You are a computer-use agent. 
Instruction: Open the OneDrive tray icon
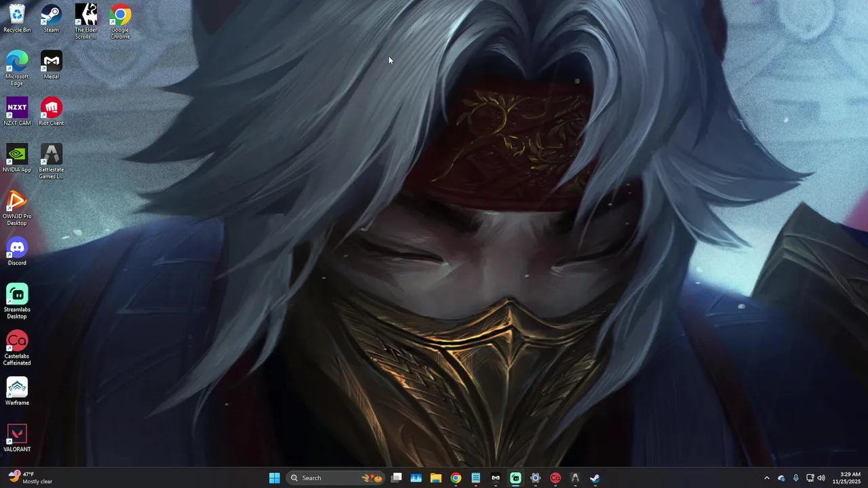click(x=781, y=478)
